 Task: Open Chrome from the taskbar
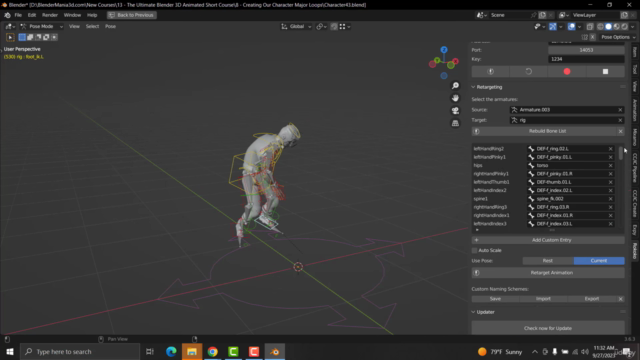click(x=213, y=351)
